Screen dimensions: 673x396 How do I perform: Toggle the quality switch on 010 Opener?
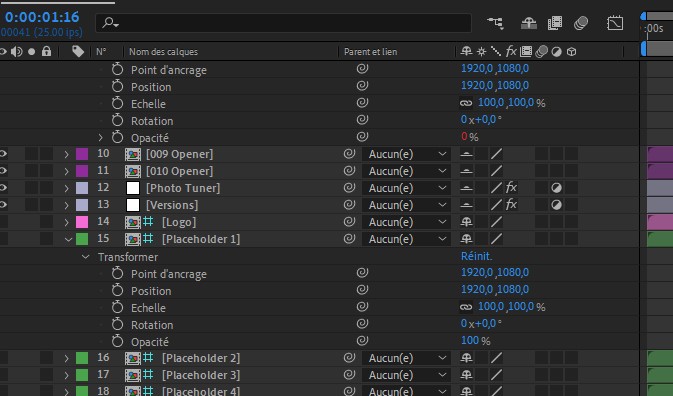click(496, 171)
